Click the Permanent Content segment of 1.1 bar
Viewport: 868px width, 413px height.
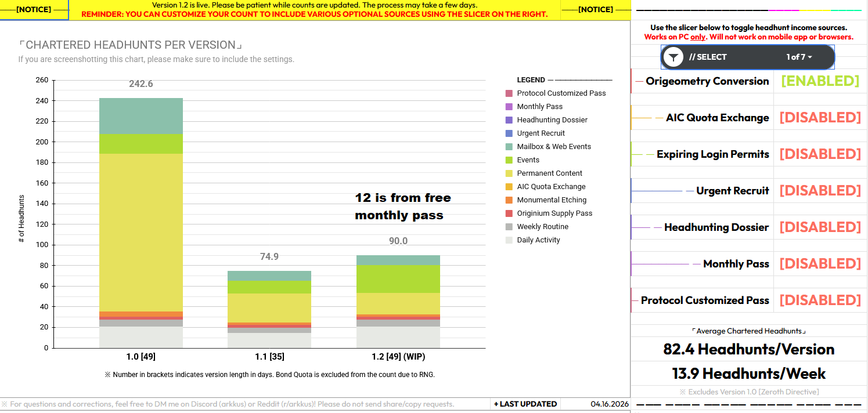[x=269, y=308]
